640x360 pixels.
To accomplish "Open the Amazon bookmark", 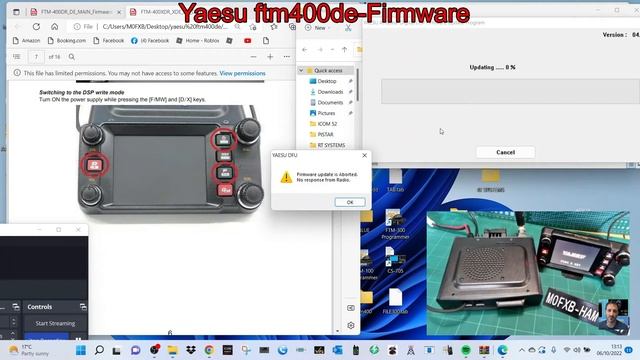I will tap(27, 41).
